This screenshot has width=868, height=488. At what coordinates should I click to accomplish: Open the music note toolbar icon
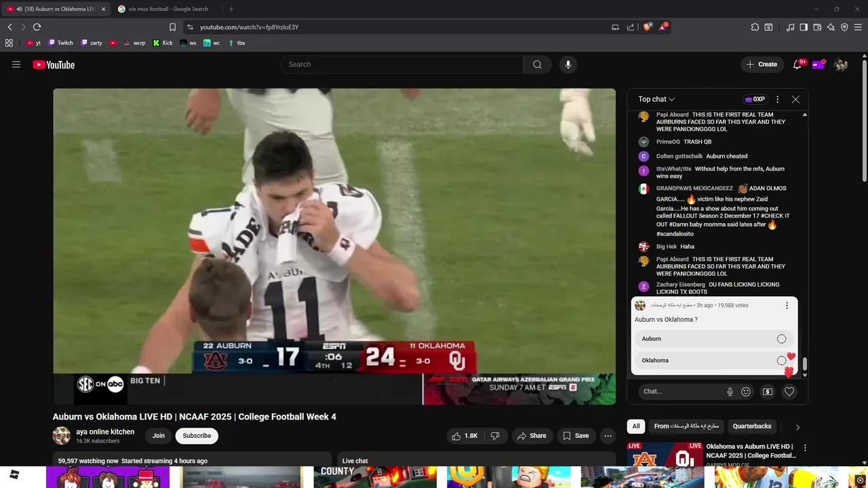[x=790, y=27]
